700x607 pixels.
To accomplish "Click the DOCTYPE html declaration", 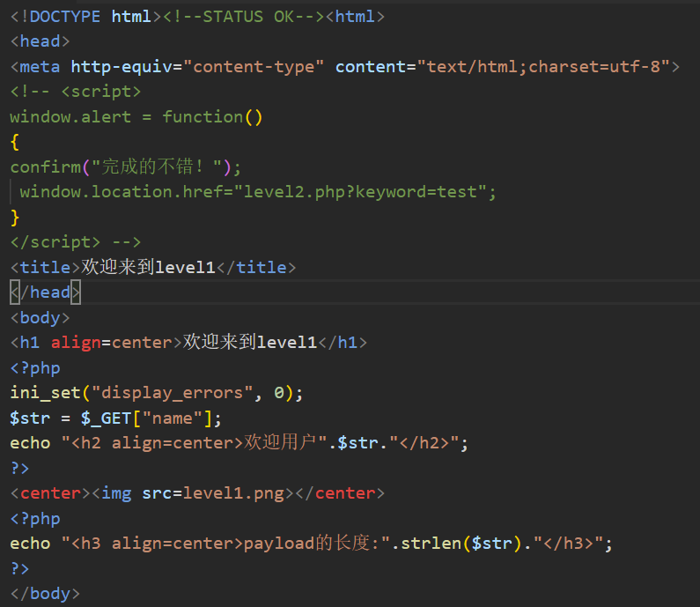I will point(85,17).
